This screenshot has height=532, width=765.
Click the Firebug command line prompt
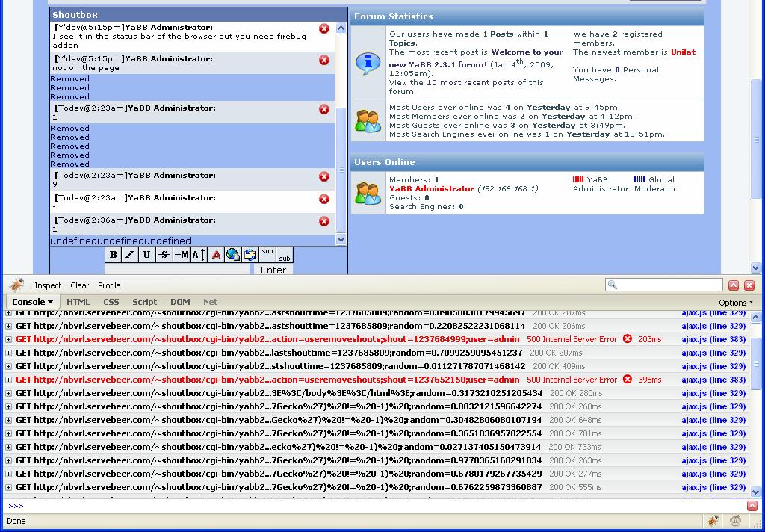pyautogui.click(x=374, y=506)
